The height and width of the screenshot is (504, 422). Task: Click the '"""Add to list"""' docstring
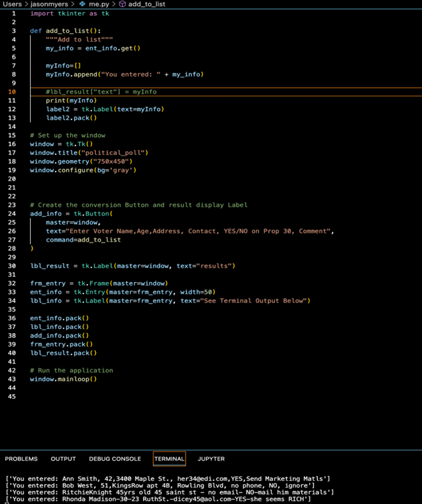(79, 40)
